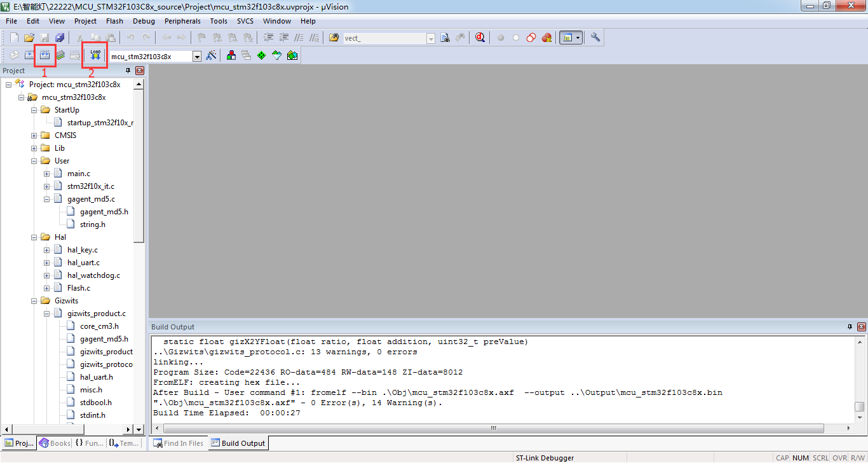Toggle pin on the Project panel
The height and width of the screenshot is (463, 868).
pyautogui.click(x=128, y=71)
